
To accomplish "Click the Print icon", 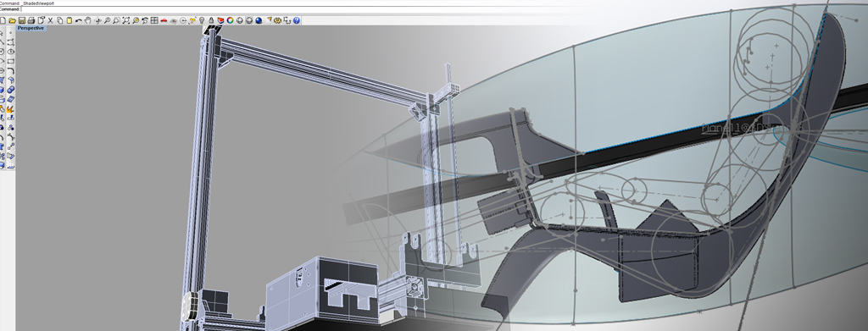I will click(31, 20).
